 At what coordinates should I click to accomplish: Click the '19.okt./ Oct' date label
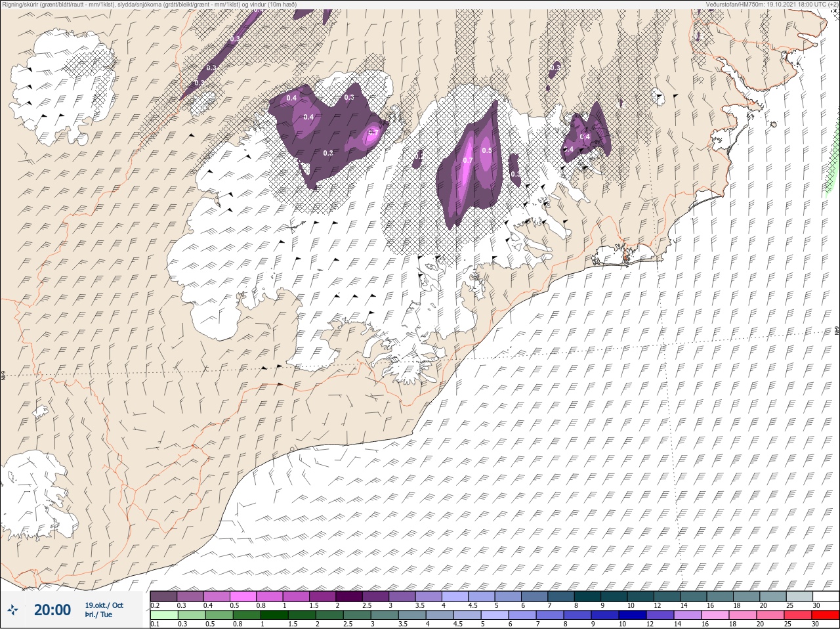pyautogui.click(x=104, y=605)
